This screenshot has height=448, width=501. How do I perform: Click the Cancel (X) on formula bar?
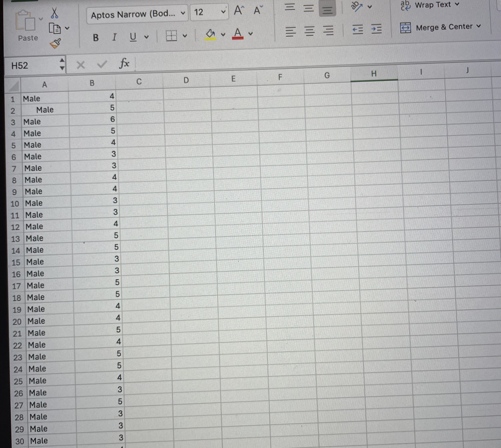click(81, 64)
